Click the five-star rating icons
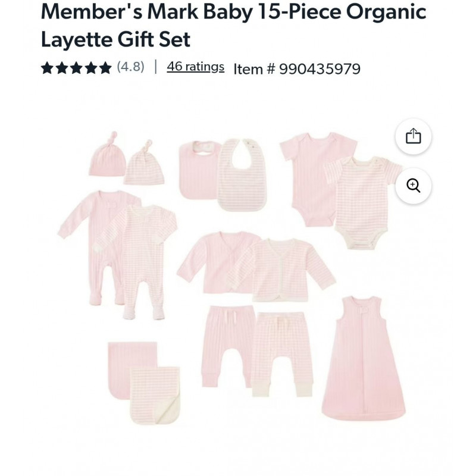Viewport: 476px width, 476px height. tap(76, 67)
